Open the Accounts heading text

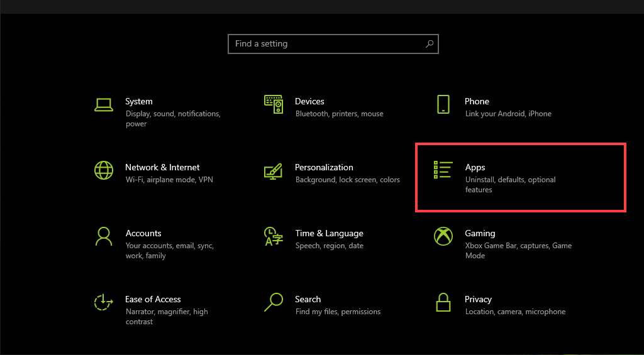143,233
